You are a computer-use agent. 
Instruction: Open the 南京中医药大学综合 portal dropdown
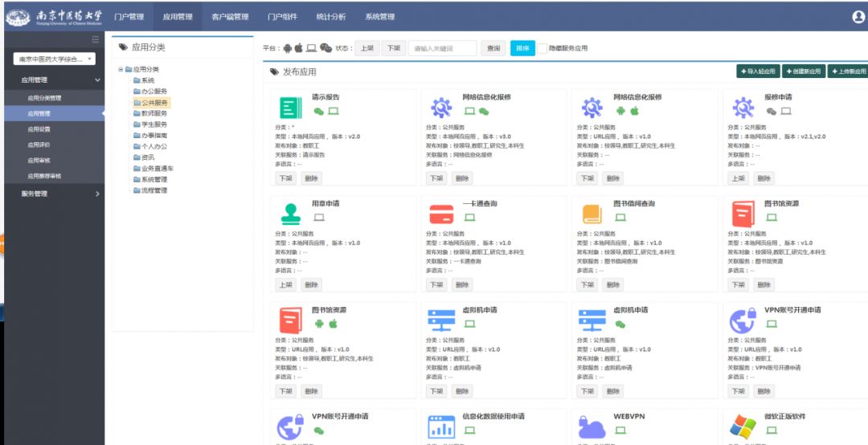(55, 59)
